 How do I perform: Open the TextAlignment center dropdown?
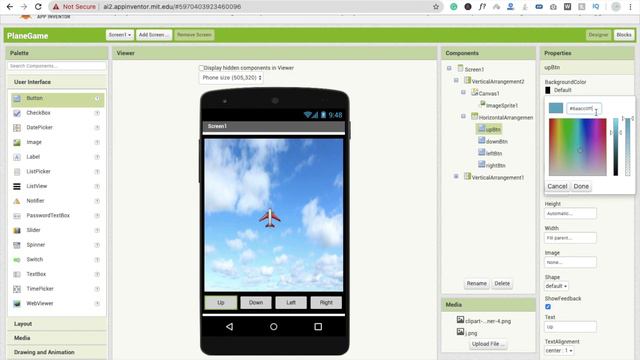pyautogui.click(x=559, y=351)
